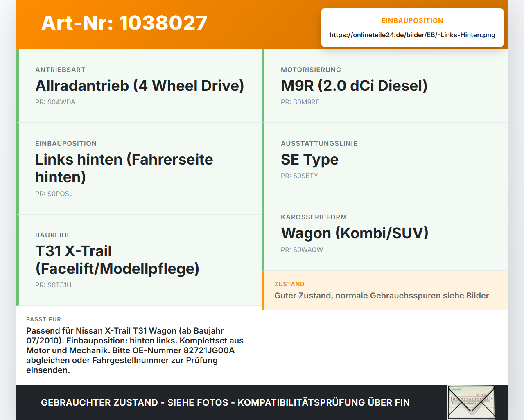Viewport: 524px width, 420px height.
Task: Click the PR: S0SETY code
Action: [299, 176]
